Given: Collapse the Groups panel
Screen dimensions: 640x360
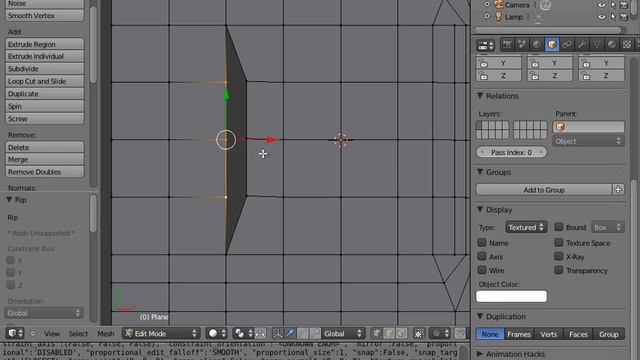Looking at the screenshot, I should [x=480, y=172].
